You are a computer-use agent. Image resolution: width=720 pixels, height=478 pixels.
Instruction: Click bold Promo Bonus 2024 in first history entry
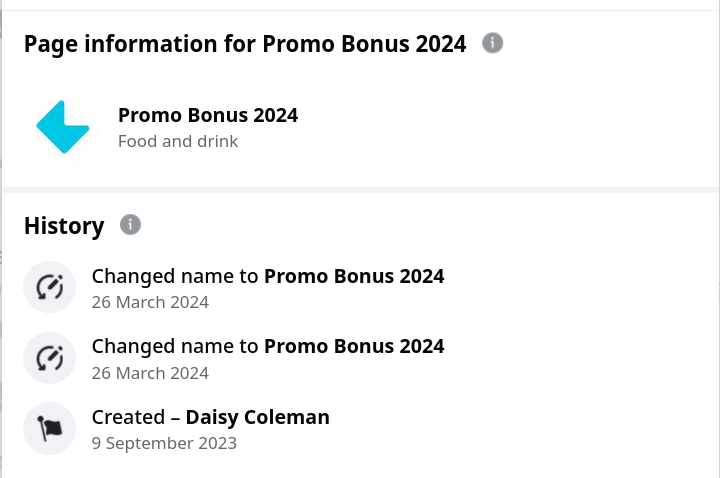click(x=354, y=276)
